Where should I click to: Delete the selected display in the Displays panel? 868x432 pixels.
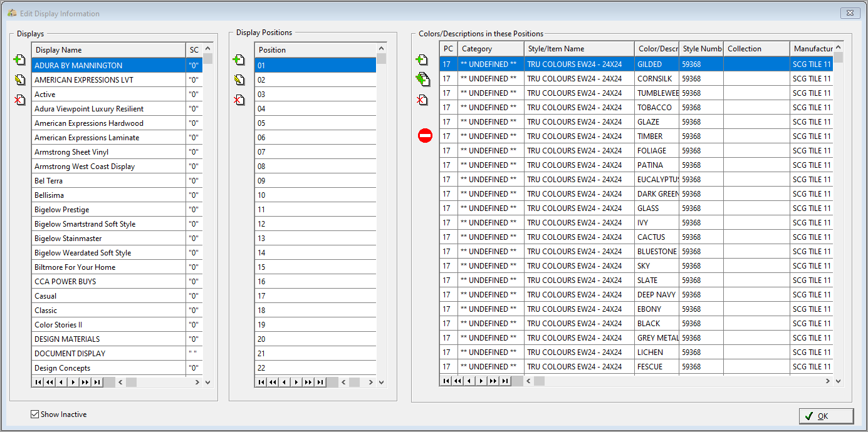pos(19,100)
